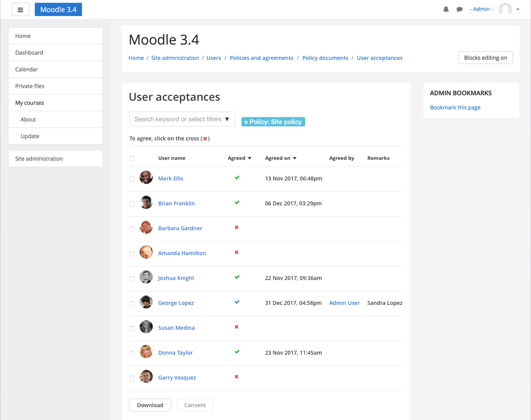Click the Consent button
Image resolution: width=531 pixels, height=420 pixels.
(195, 405)
